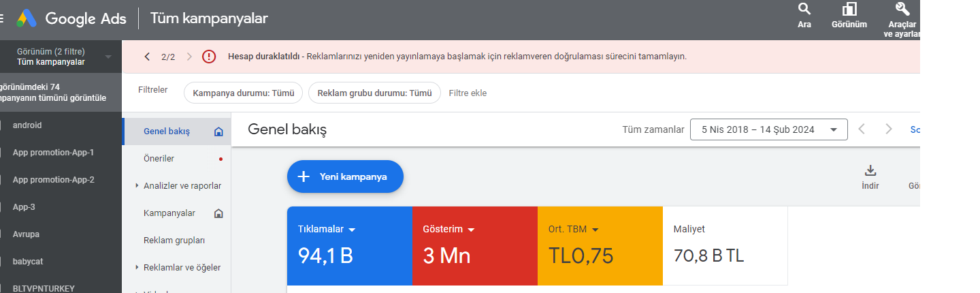
Task: Click Filtre ekle to add filter
Action: (x=468, y=93)
